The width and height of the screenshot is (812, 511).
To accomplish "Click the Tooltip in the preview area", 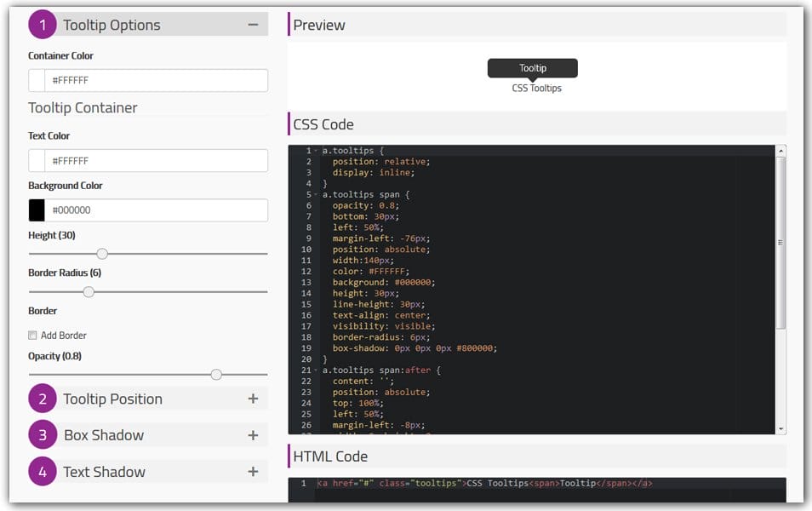I will coord(532,67).
